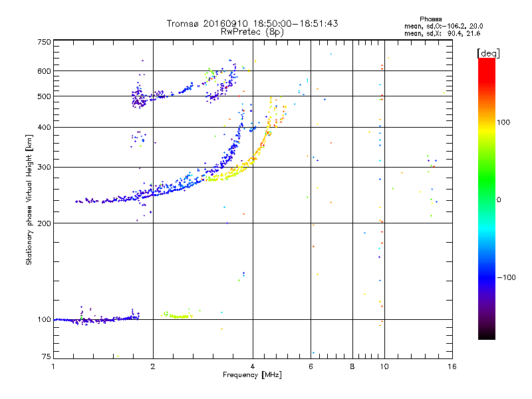Click the colorbar tick label '-100'
This screenshot has height=399, width=532.
[506, 277]
